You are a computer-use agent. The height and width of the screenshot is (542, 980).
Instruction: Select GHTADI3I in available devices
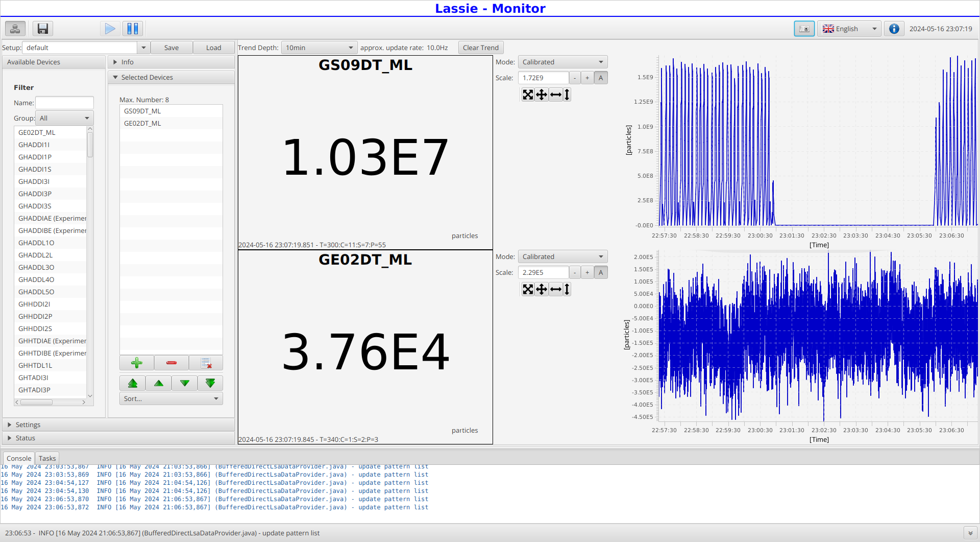coord(51,378)
